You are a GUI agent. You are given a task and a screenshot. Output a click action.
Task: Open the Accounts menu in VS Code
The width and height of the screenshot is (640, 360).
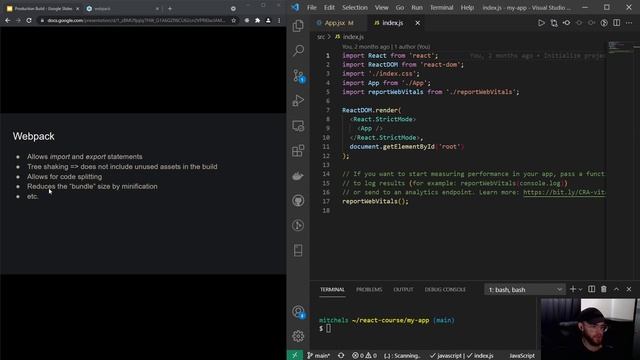(x=298, y=312)
